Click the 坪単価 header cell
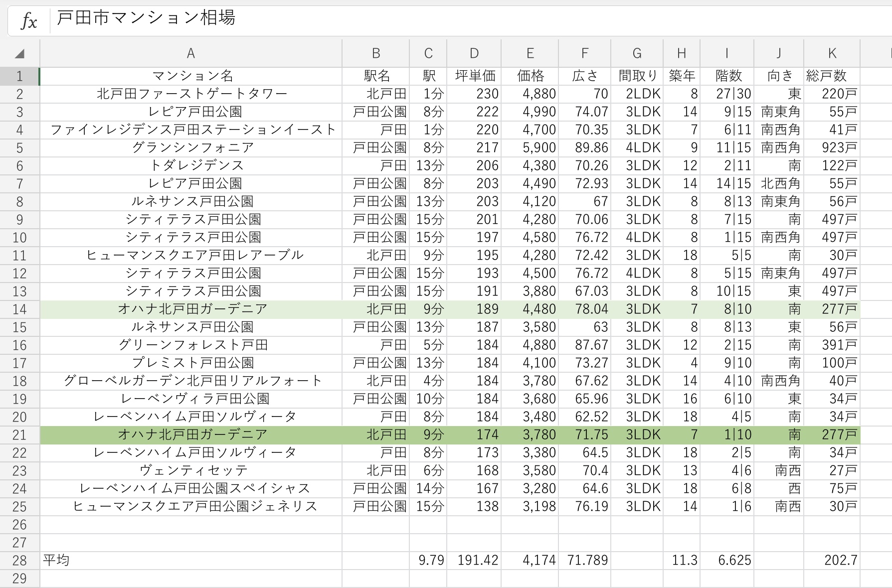This screenshot has width=892, height=588. [x=474, y=76]
